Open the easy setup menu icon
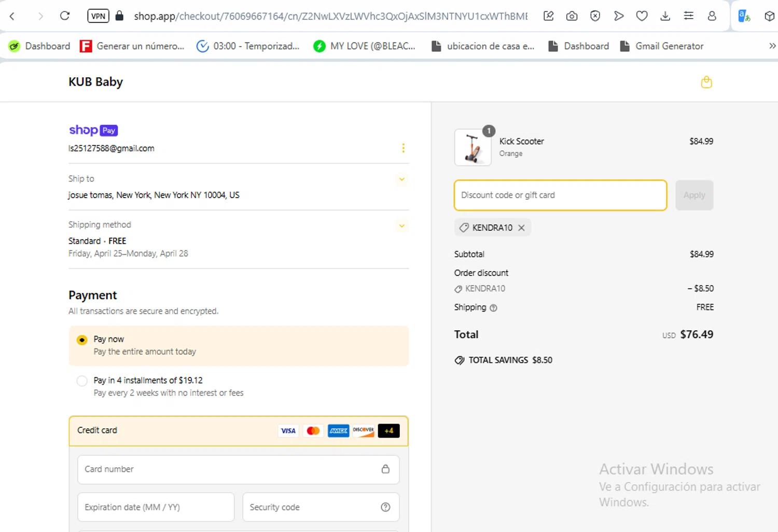The image size is (778, 532). click(688, 16)
